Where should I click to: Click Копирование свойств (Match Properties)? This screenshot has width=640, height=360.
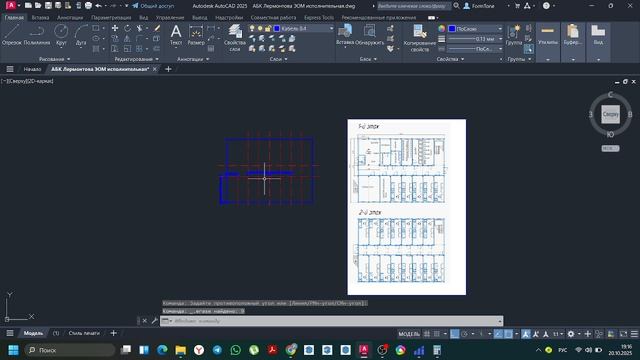(x=420, y=37)
